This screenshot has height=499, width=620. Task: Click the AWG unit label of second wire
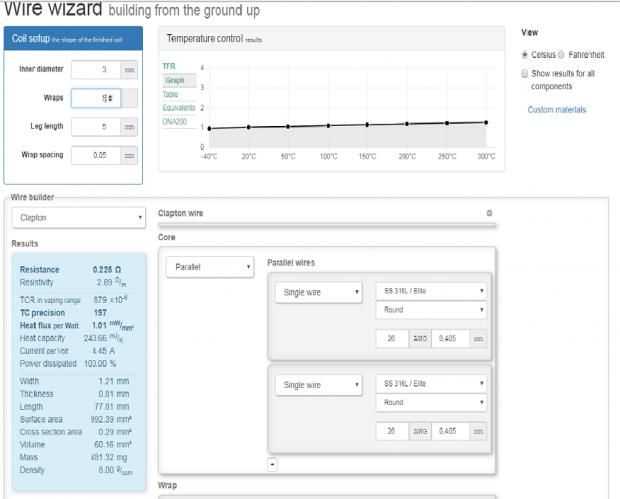420,431
